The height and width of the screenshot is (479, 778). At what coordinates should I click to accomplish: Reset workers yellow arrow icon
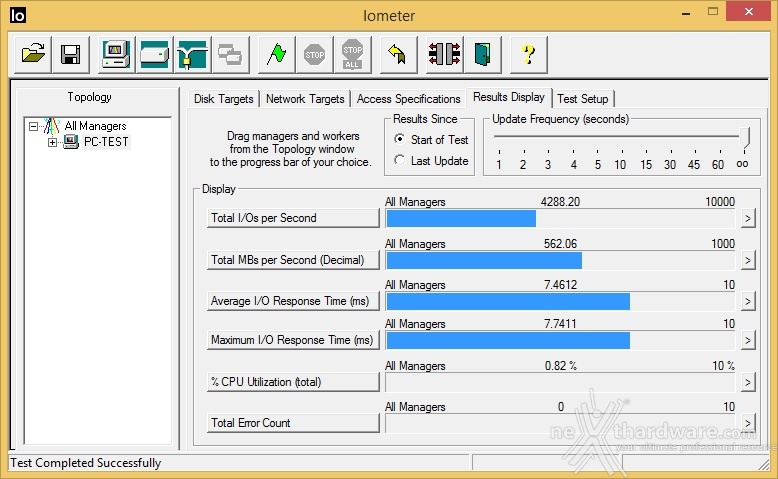tap(398, 54)
